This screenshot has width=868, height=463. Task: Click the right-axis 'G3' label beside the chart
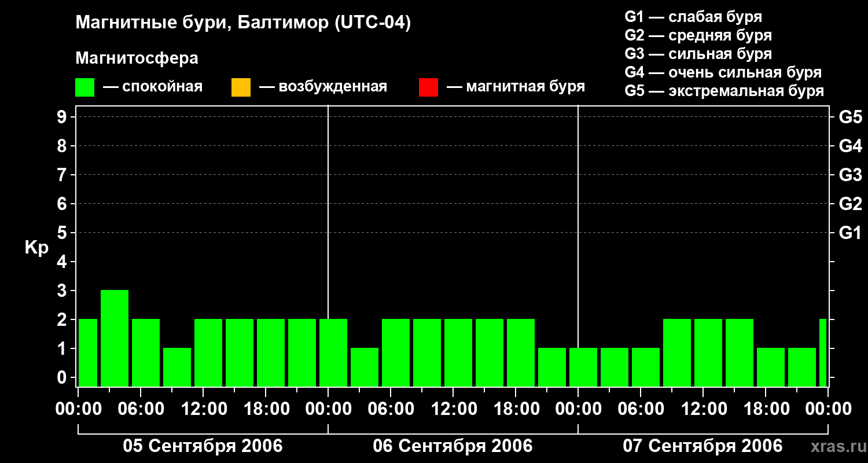(x=850, y=175)
